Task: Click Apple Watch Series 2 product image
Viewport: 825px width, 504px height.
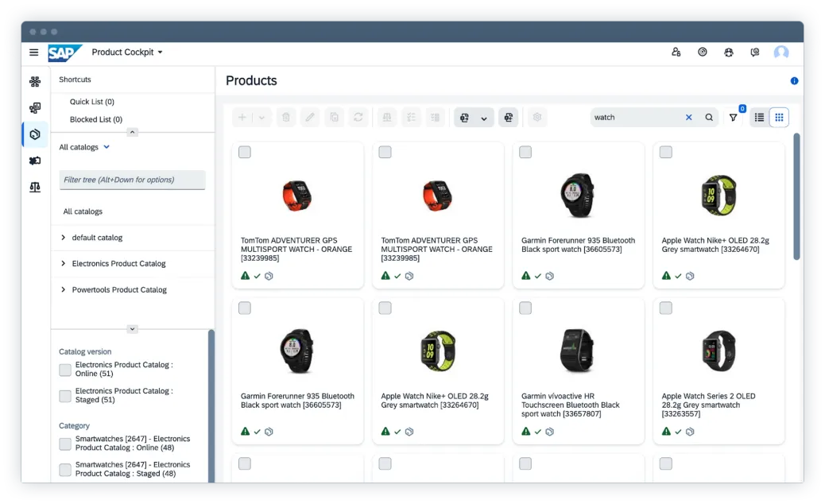Action: [x=718, y=351]
